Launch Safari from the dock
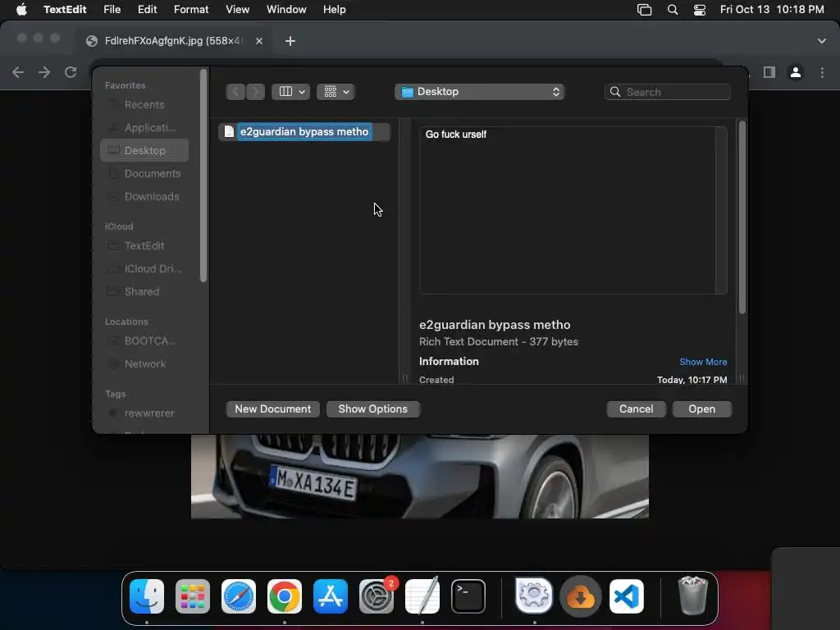Viewport: 840px width, 630px height. pos(239,596)
